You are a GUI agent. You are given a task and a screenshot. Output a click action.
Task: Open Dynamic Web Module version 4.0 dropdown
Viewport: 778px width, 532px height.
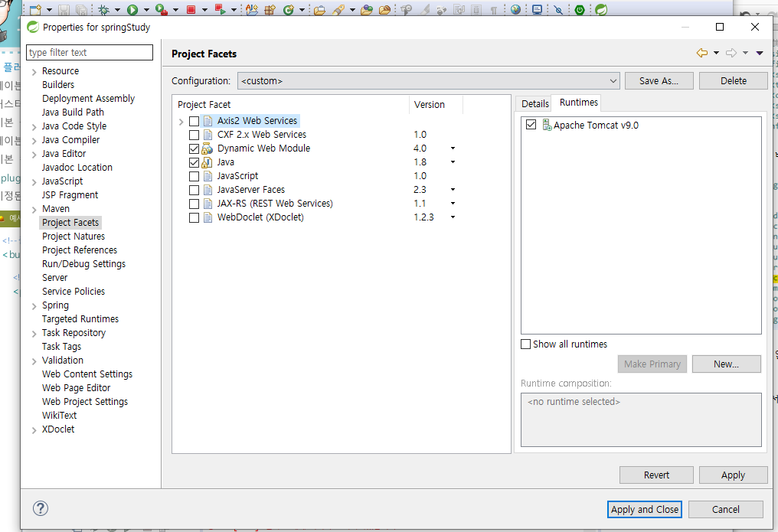tap(453, 149)
